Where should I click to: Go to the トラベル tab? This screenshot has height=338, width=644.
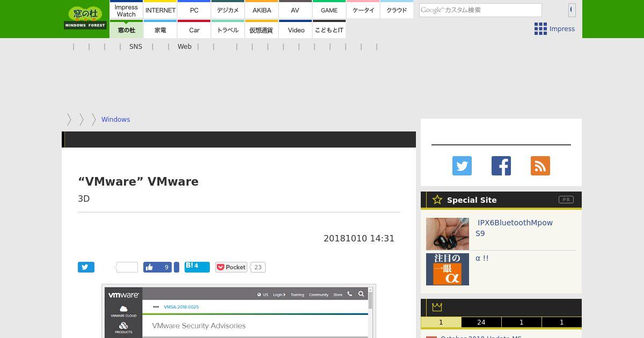tap(228, 30)
